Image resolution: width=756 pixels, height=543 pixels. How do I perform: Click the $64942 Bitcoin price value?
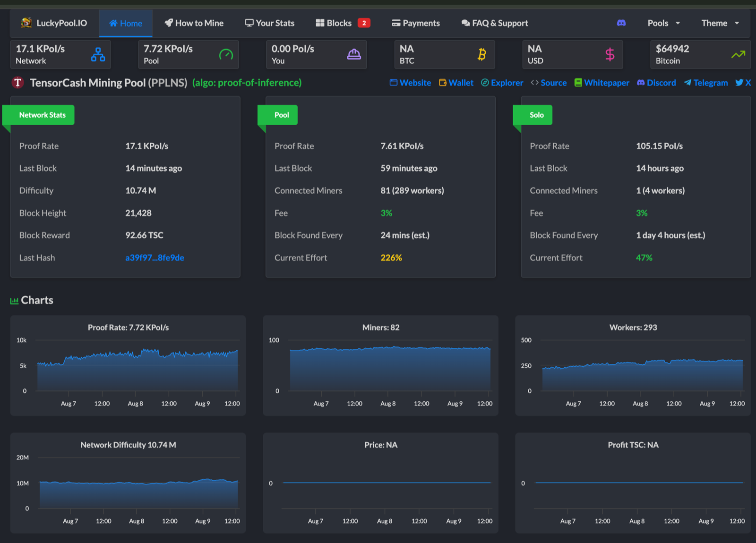(672, 49)
